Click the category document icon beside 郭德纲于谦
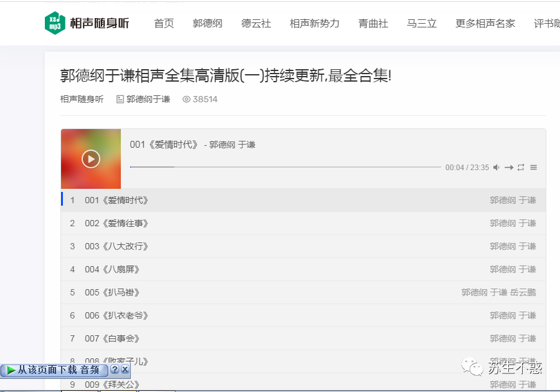The width and height of the screenshot is (560, 392). tap(120, 99)
